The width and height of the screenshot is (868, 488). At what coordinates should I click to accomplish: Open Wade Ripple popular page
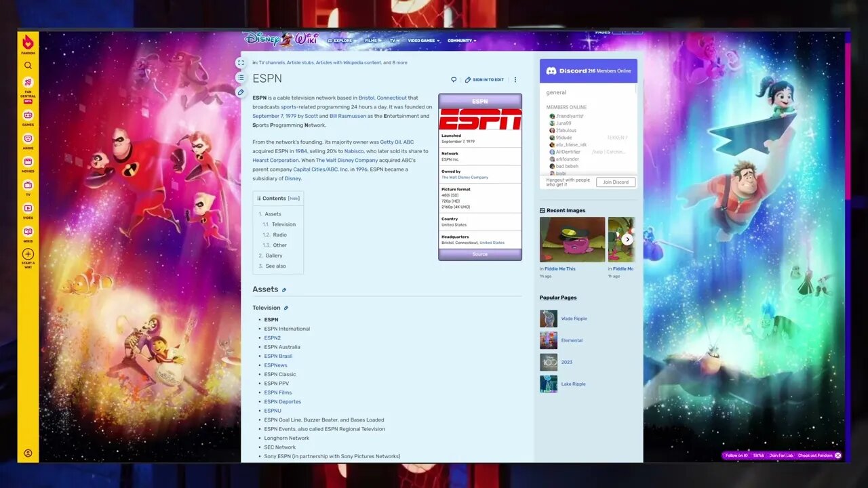574,319
